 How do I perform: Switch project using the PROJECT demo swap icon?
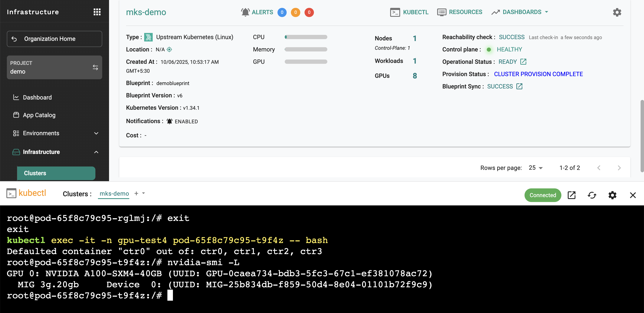[95, 67]
